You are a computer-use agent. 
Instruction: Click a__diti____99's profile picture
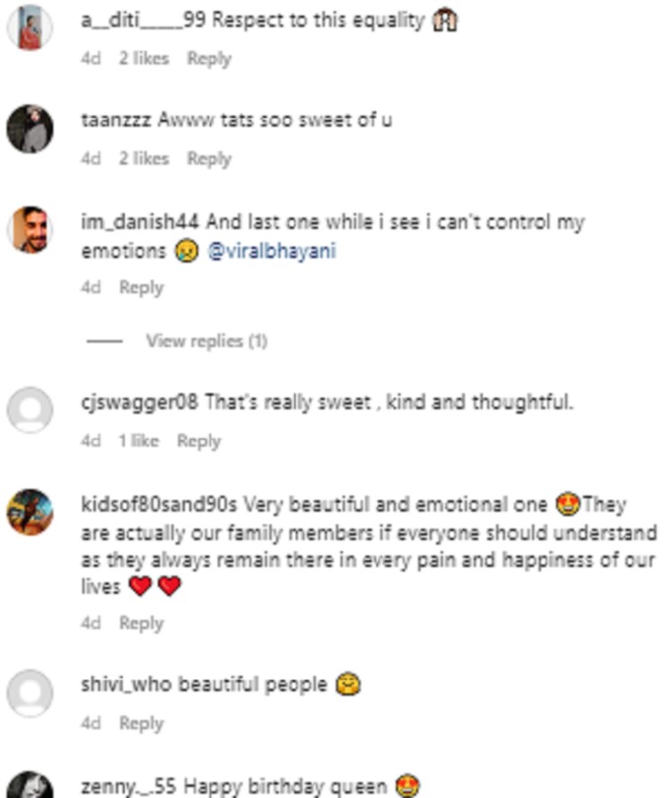pos(30,28)
